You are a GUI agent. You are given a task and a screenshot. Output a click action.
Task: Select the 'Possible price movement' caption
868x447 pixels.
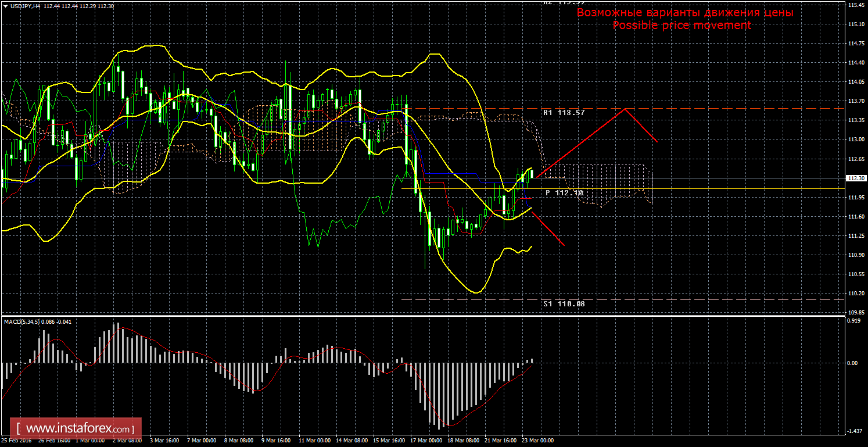pos(682,26)
